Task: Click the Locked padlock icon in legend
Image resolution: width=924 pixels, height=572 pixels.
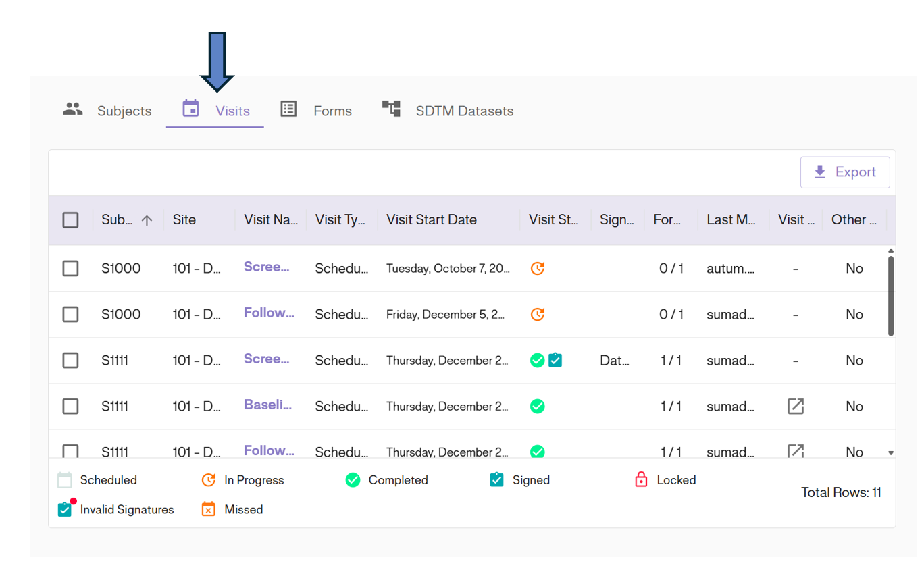Action: point(641,480)
